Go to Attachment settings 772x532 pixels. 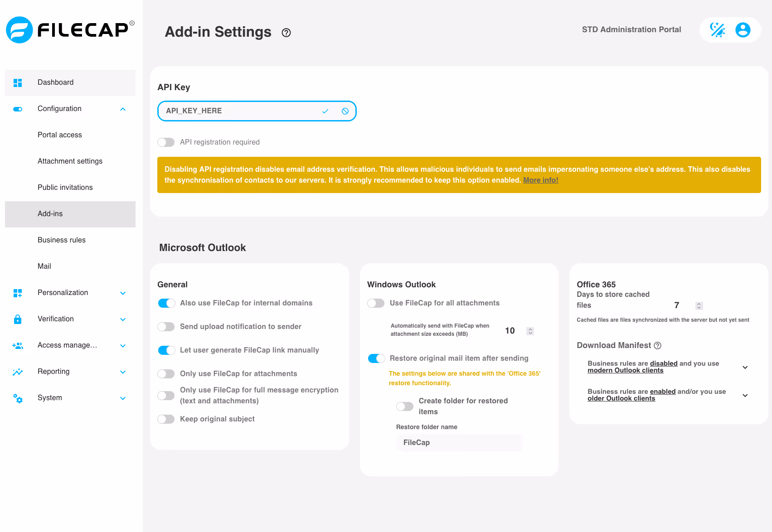click(70, 161)
